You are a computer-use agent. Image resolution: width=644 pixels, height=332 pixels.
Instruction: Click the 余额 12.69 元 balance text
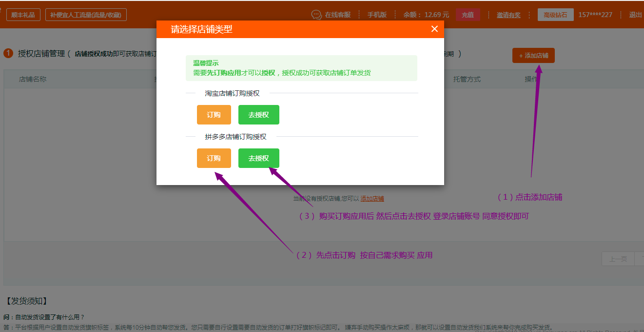[x=426, y=15]
